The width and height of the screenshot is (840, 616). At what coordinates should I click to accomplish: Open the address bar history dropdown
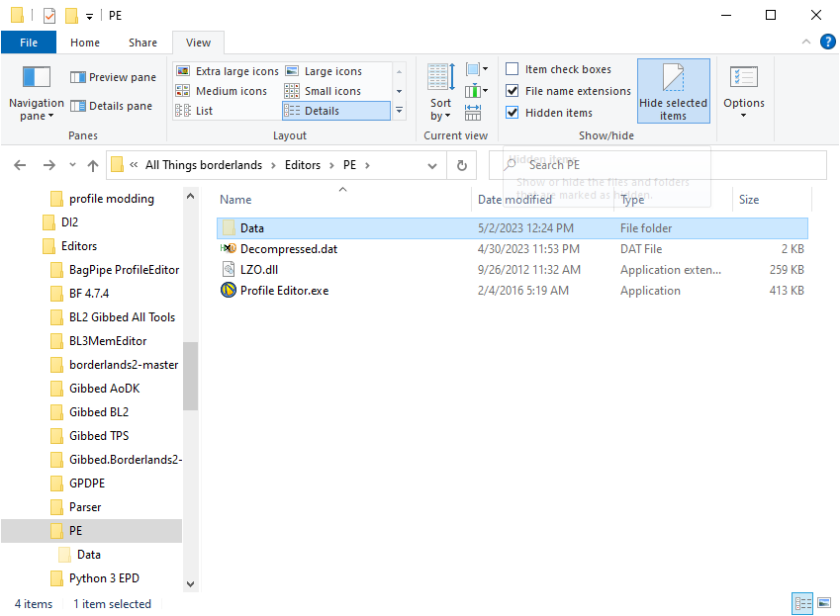pyautogui.click(x=432, y=166)
